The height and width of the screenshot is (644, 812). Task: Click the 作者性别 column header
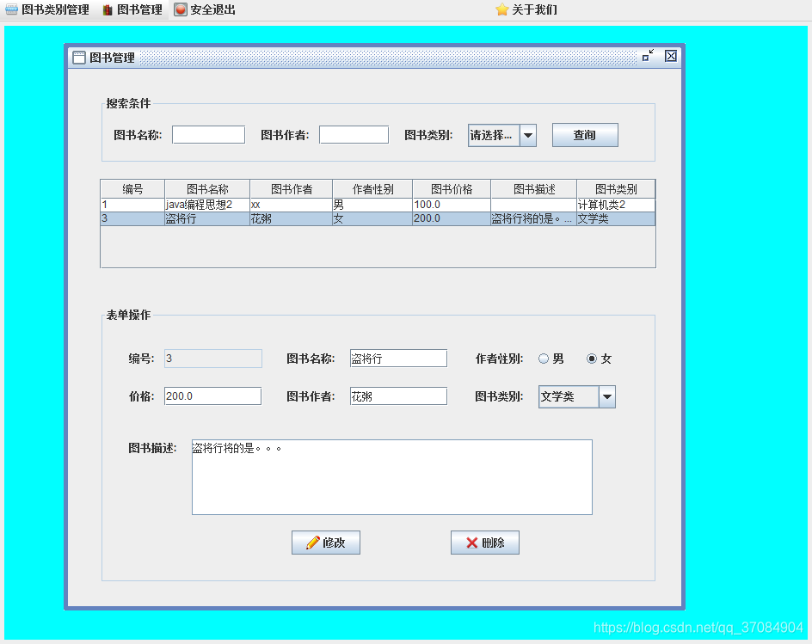(372, 189)
